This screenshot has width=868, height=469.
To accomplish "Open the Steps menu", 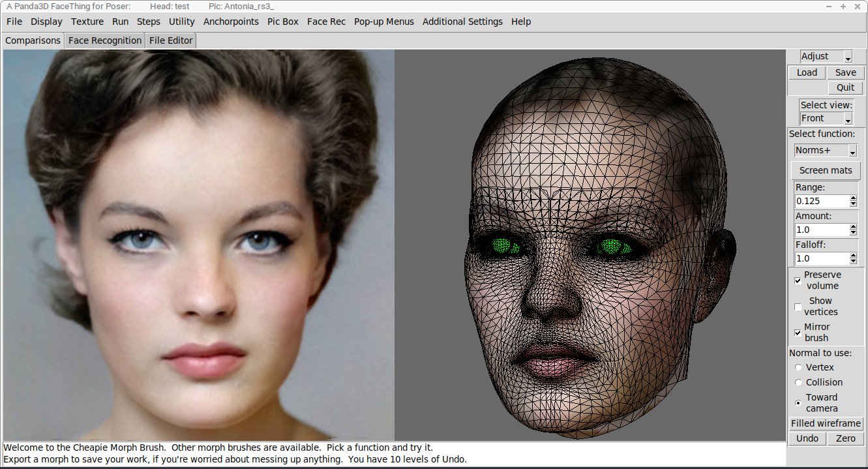I will (x=149, y=22).
